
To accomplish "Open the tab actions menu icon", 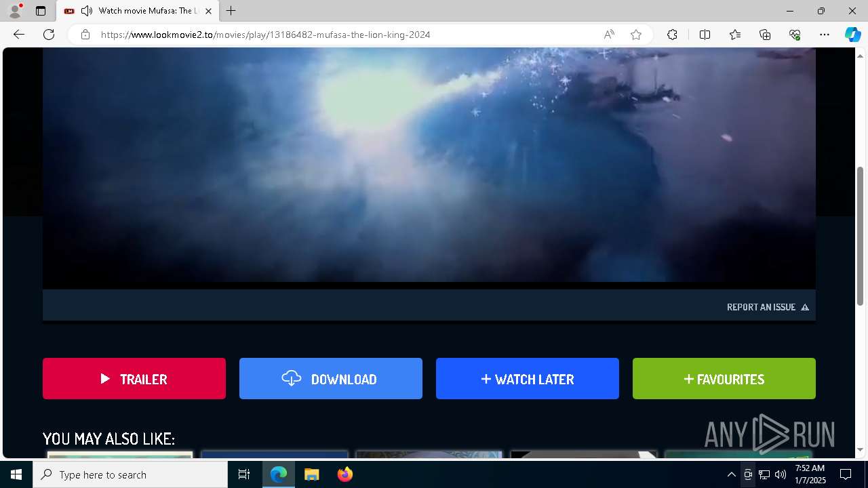I will click(x=41, y=11).
